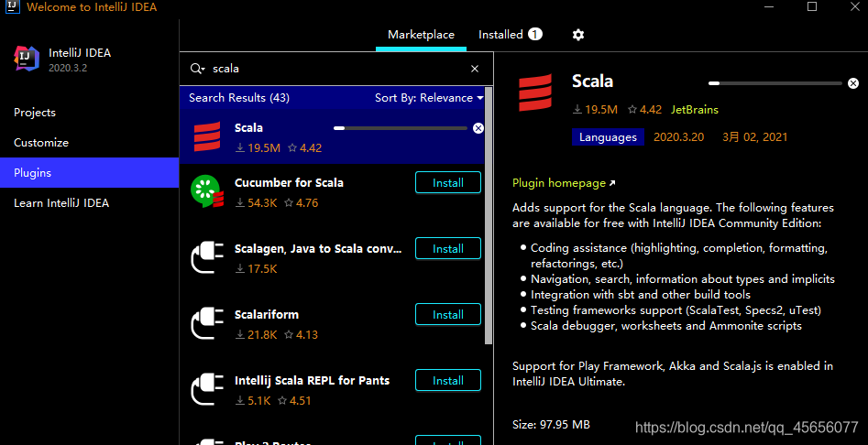The width and height of the screenshot is (868, 445).
Task: Click the Size: 97.95 MB text
Action: tap(551, 425)
